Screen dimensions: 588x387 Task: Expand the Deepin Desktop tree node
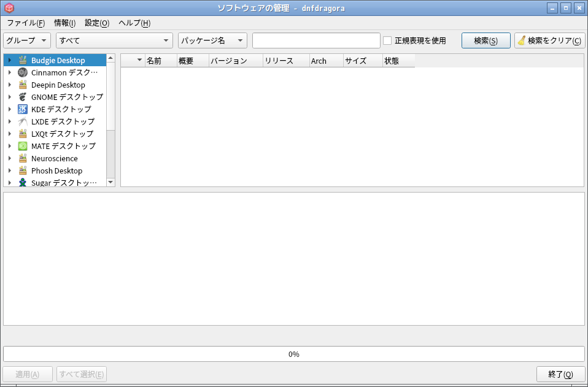tap(10, 85)
